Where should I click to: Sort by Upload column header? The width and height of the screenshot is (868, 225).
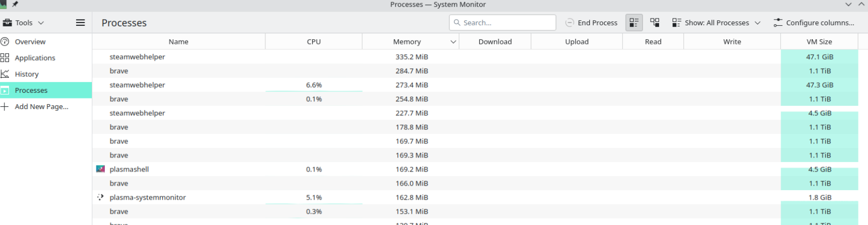pos(577,42)
